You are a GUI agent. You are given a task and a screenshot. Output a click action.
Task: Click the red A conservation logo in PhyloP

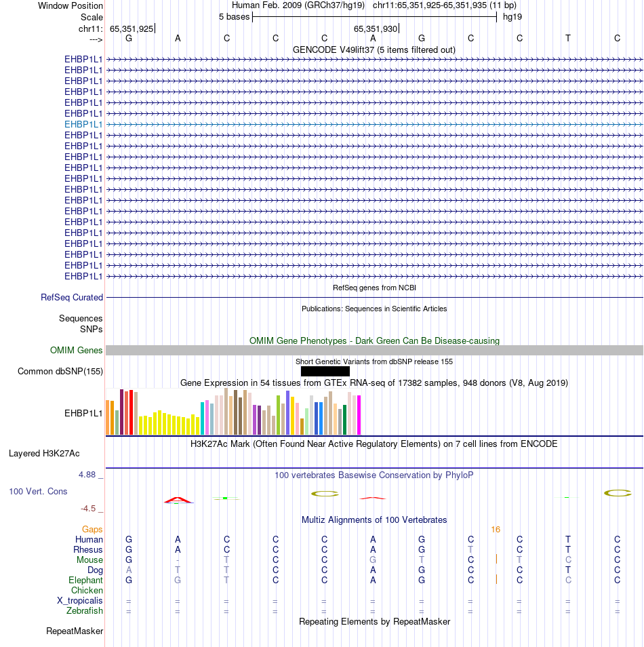(x=178, y=500)
